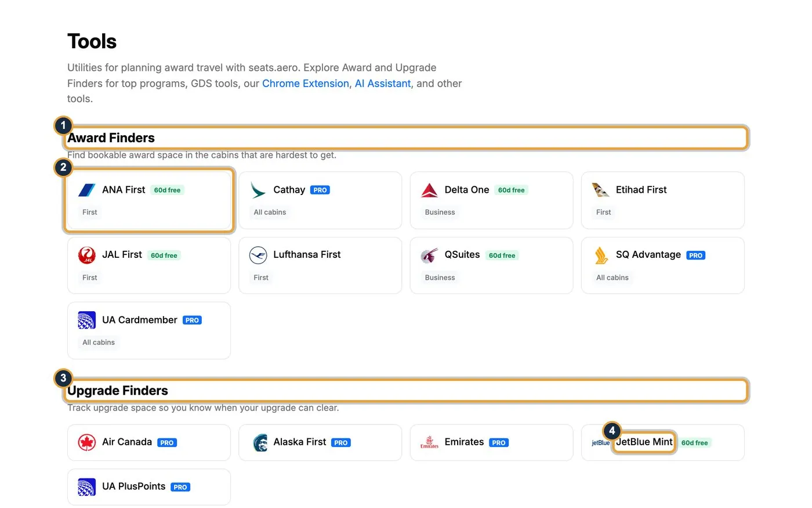Click the JAL red crane logo
The height and width of the screenshot is (508, 812).
point(87,255)
